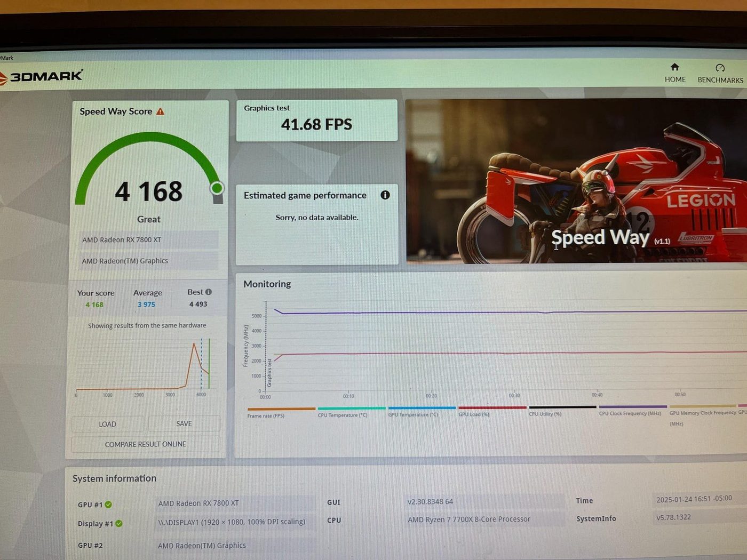Screen dimensions: 747x560
Task: Click the Time value 2025-01-24 16:51
Action: click(699, 499)
